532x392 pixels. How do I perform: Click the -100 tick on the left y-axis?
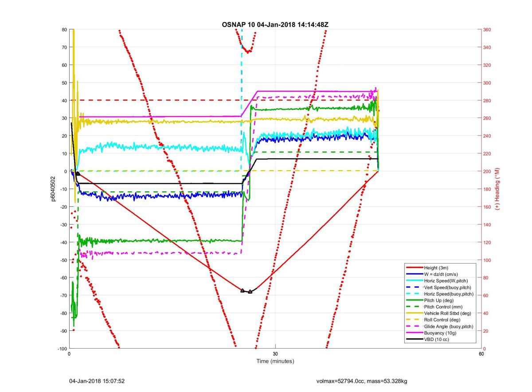[63, 349]
